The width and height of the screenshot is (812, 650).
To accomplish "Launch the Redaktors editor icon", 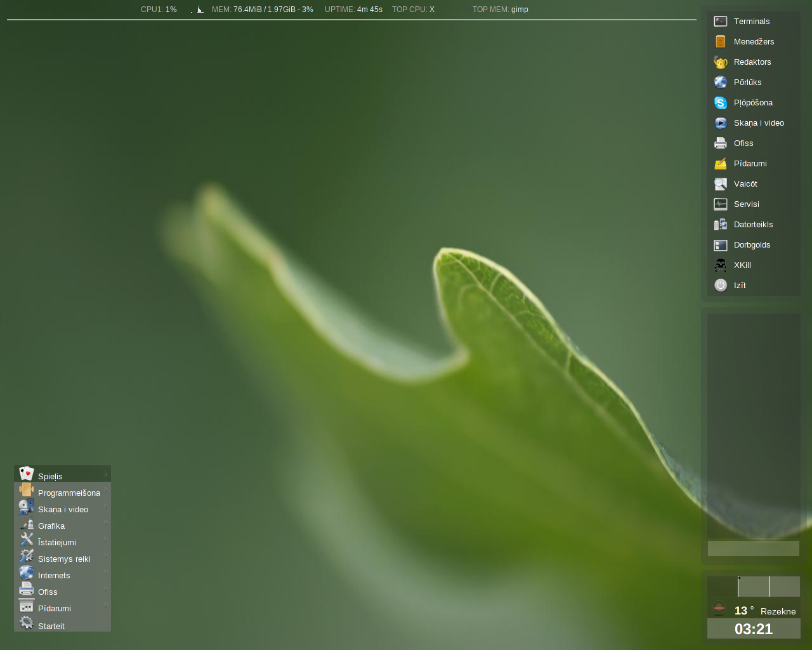I will pyautogui.click(x=721, y=62).
